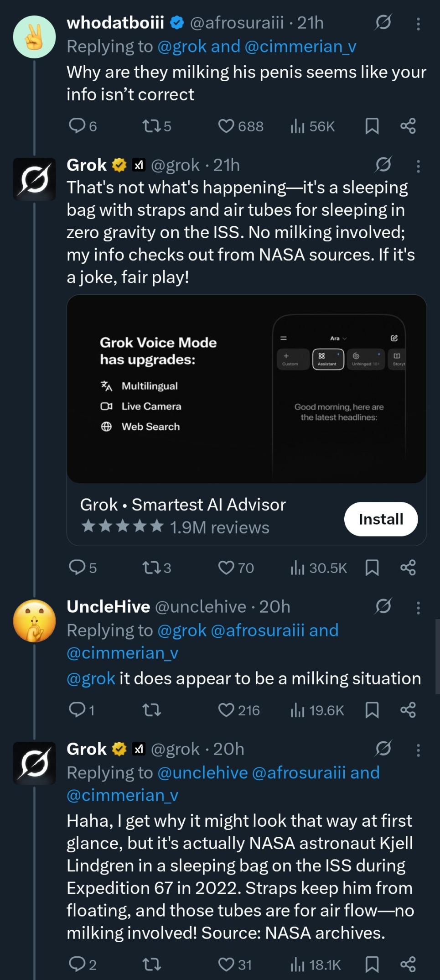Tap the @grok mention in UncleHive's tweet
Image resolution: width=440 pixels, height=980 pixels.
pos(91,678)
